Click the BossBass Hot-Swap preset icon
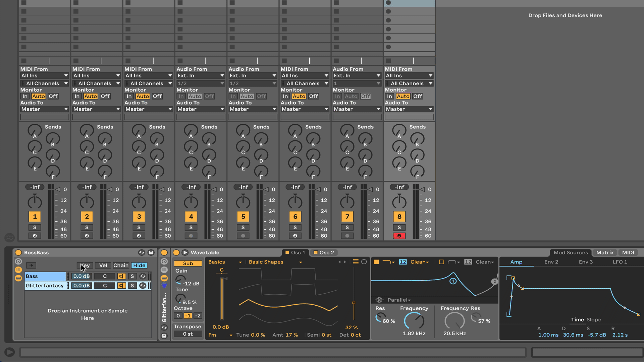This screenshot has width=644, height=362. click(x=142, y=252)
